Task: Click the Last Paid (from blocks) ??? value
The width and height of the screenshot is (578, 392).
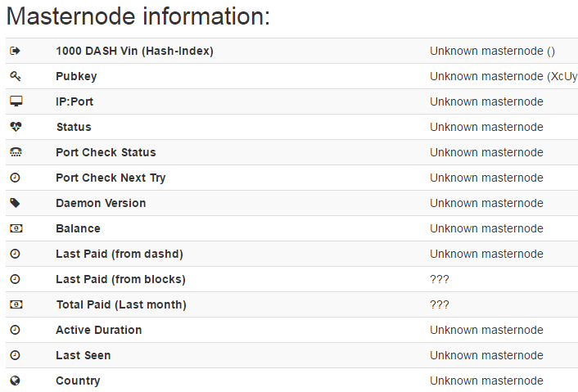Action: coord(440,279)
